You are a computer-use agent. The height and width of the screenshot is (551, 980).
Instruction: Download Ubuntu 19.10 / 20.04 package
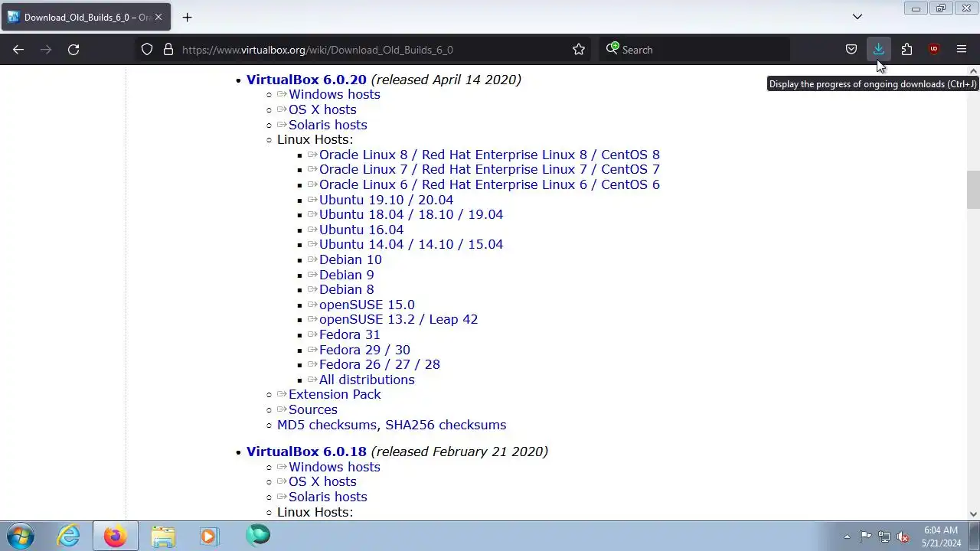386,200
